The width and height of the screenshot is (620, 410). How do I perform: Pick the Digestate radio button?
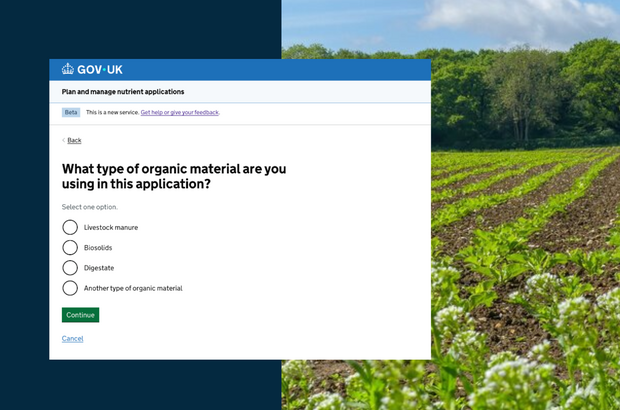point(70,267)
